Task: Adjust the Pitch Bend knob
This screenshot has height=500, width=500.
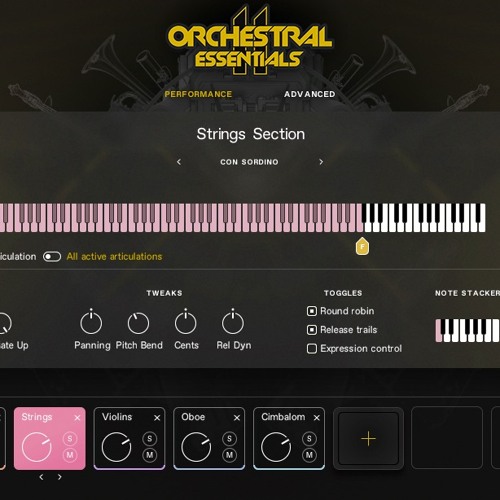Action: coord(138,323)
